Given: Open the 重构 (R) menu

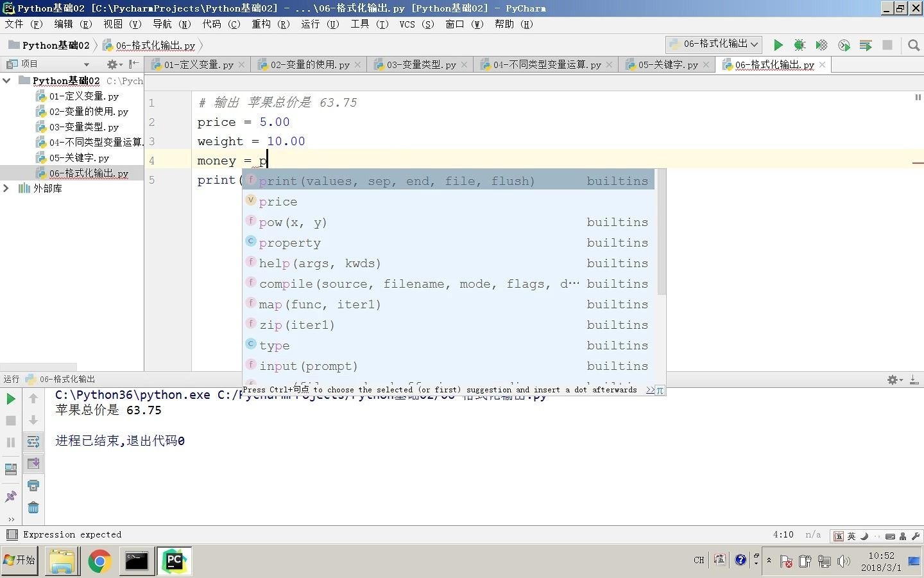Looking at the screenshot, I should (x=271, y=24).
